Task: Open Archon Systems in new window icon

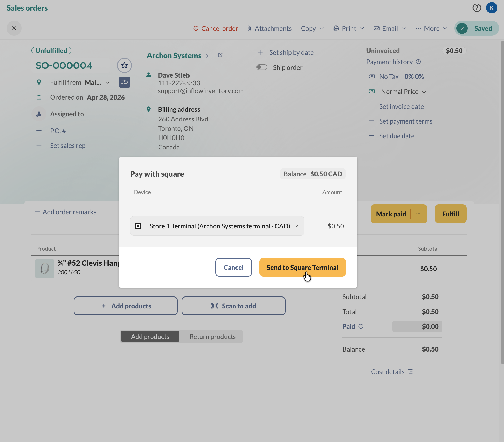Action: coord(220,55)
